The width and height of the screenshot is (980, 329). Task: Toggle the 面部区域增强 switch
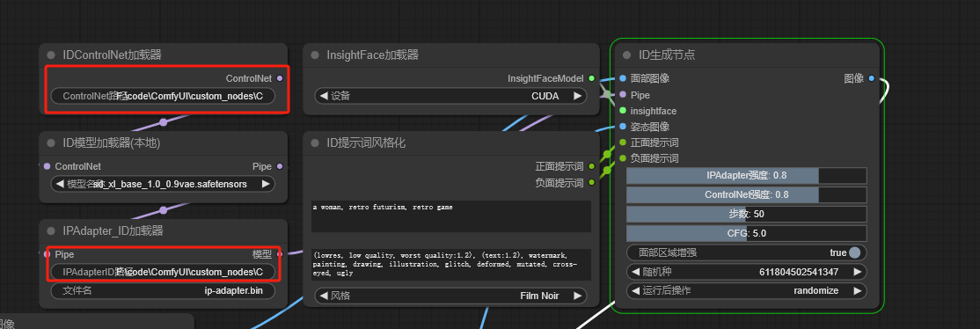854,252
